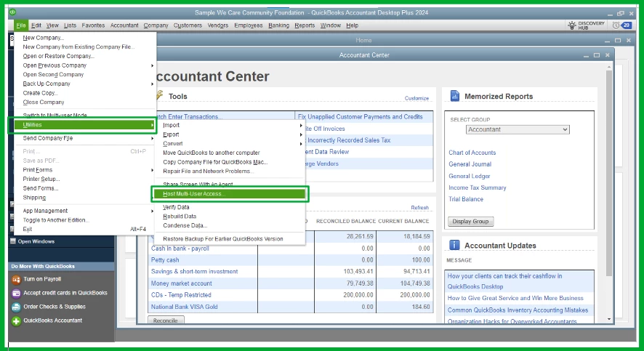644x351 pixels.
Task: Expand Print Forms submenu
Action: point(84,170)
